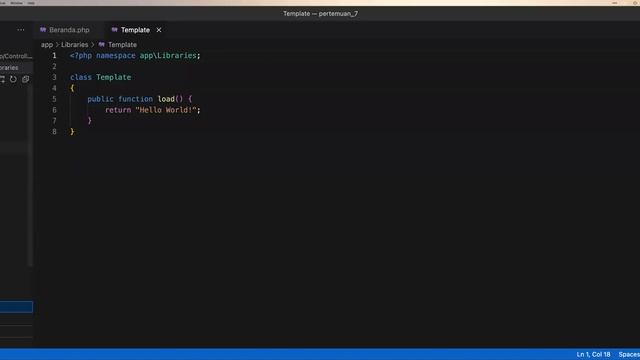Click line number 8 in gutter
The width and height of the screenshot is (640, 360).
tap(54, 131)
